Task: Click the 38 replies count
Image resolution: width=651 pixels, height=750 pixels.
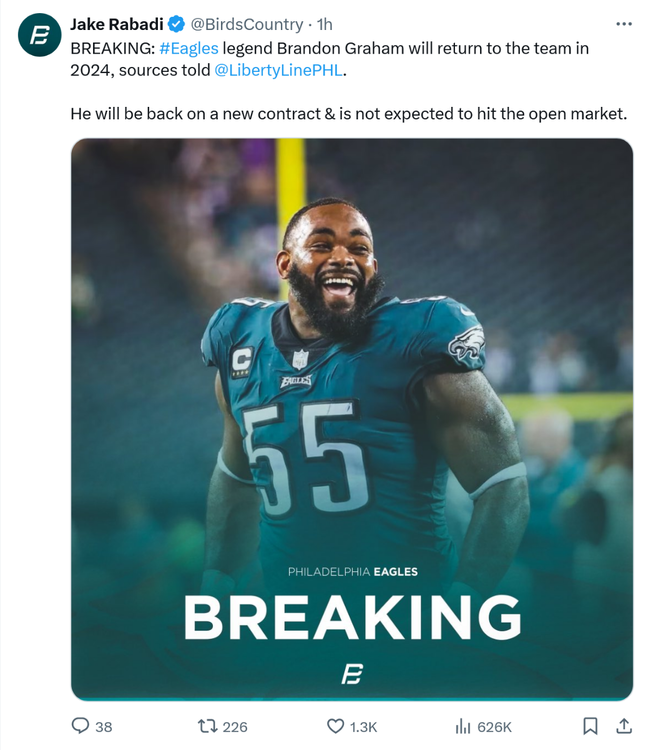Action: click(x=103, y=727)
